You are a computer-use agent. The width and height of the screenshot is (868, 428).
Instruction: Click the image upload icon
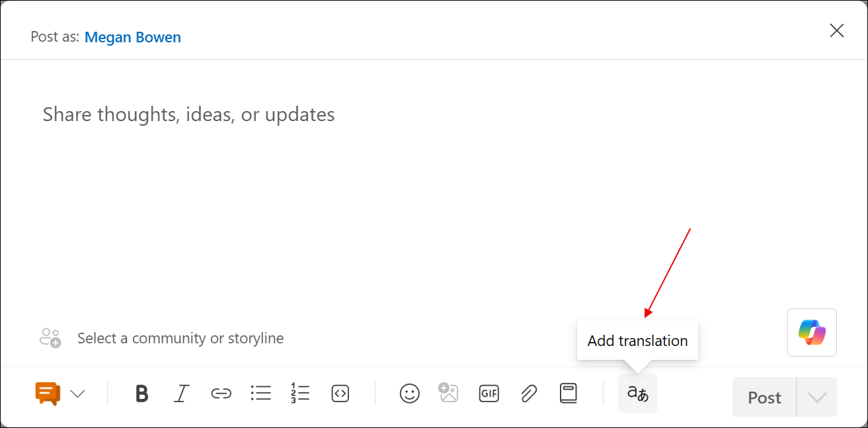[449, 393]
